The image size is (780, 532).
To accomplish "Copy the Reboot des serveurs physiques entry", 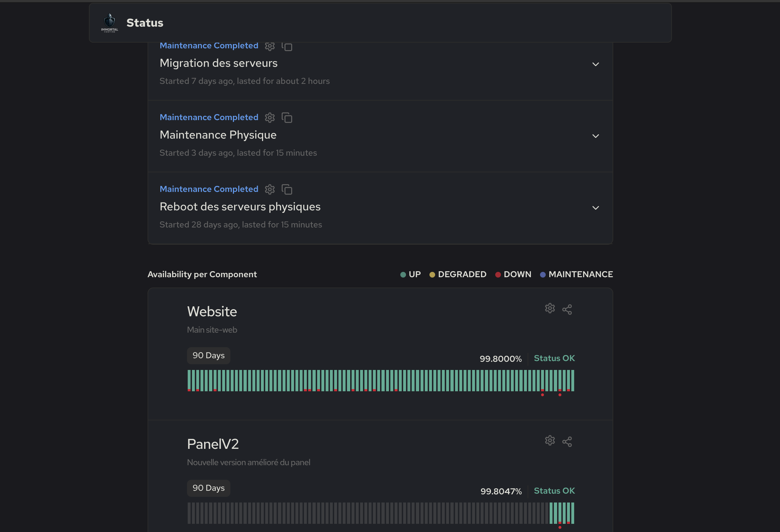I will pos(287,189).
